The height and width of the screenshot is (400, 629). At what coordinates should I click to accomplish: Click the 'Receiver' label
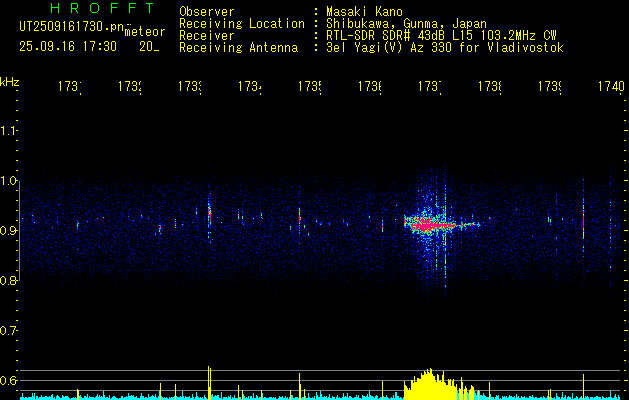coord(207,36)
